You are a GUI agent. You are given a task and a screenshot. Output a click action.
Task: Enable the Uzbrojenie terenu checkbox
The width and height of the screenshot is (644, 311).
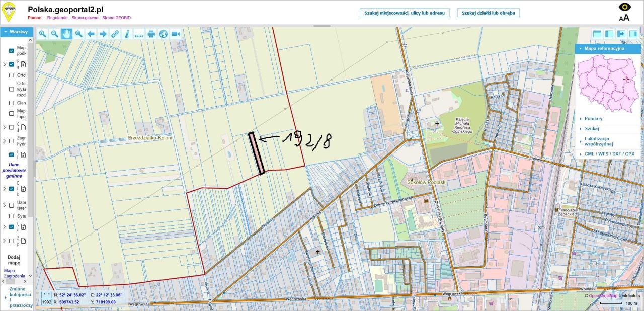[12, 205]
